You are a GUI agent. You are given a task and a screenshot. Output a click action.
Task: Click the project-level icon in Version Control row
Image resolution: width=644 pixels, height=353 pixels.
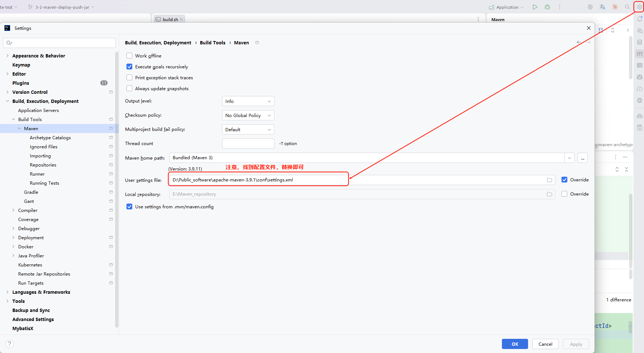(x=111, y=92)
